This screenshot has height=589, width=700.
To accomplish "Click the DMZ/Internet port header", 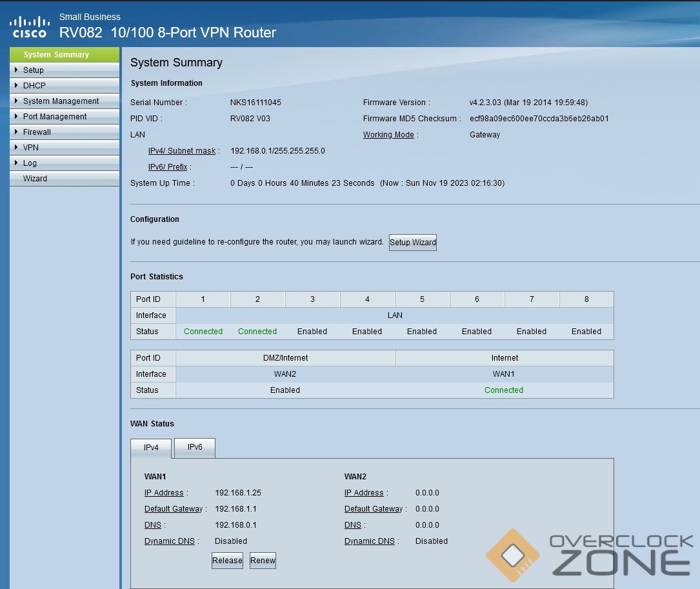I will point(286,357).
